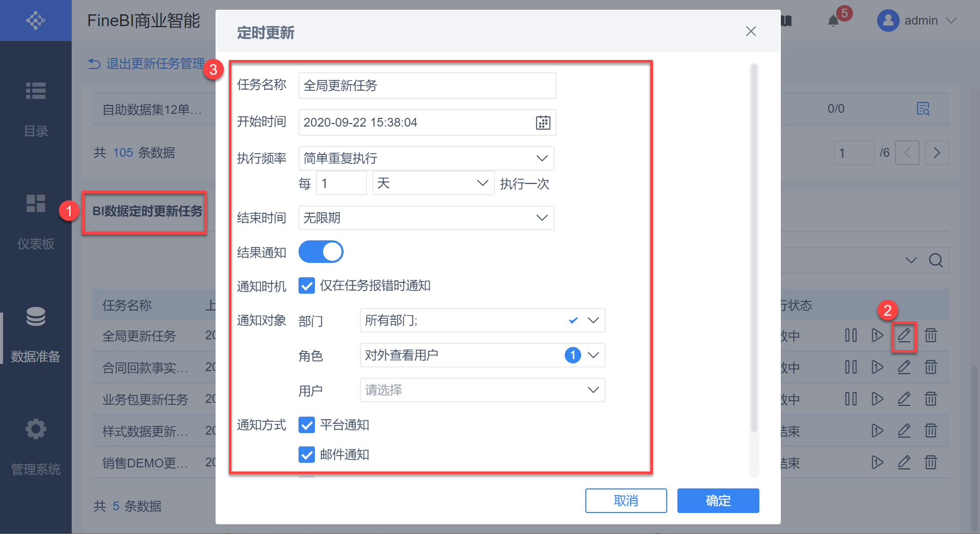Open the 用户 user dropdown
Image resolution: width=980 pixels, height=534 pixels.
(x=482, y=390)
